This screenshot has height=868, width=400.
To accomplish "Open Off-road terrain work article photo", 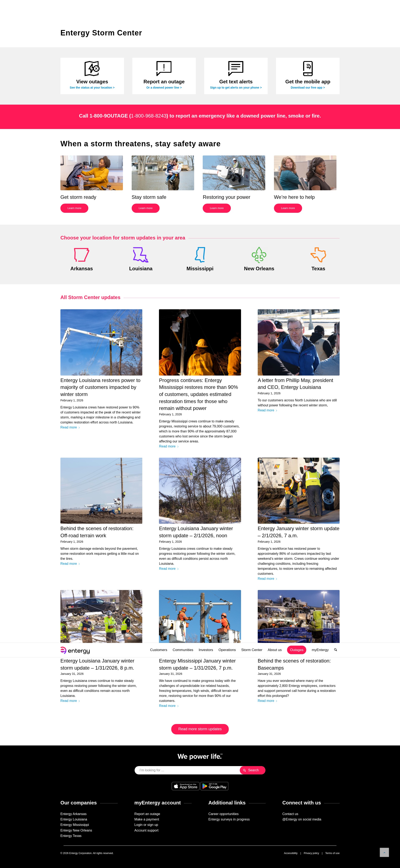I will click(101, 491).
